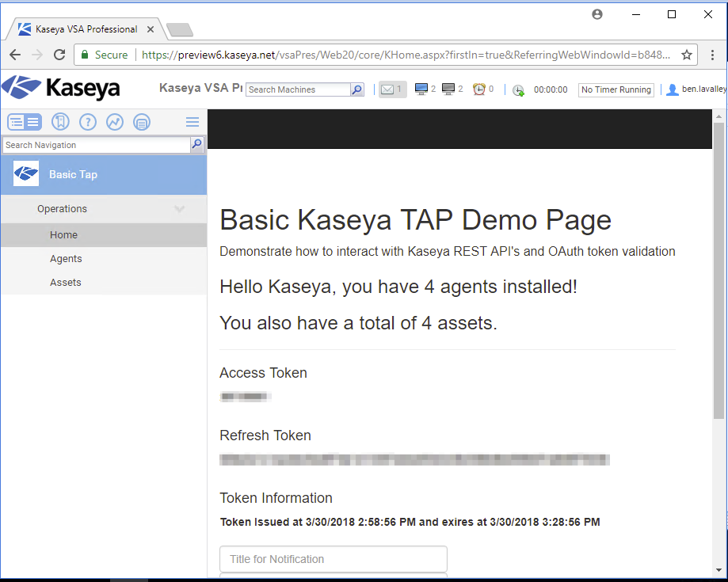
Task: Click the scrollbar up arrow
Action: 718,116
